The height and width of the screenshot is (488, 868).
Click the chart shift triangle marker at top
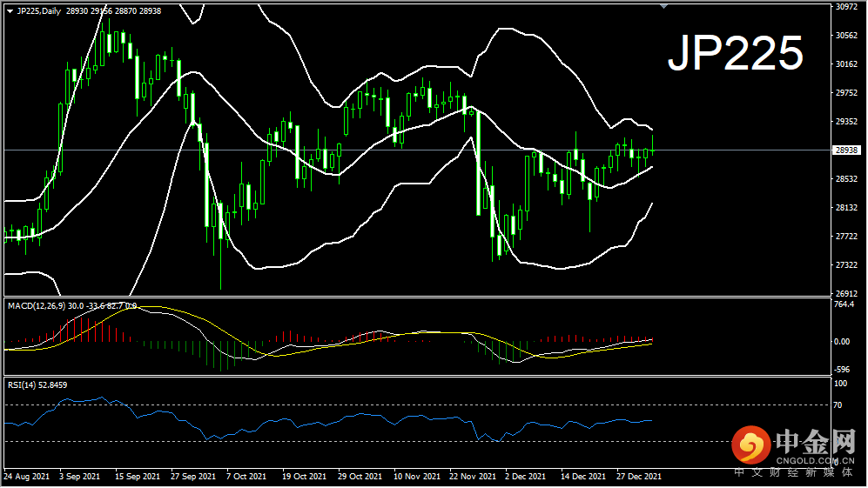pos(663,6)
